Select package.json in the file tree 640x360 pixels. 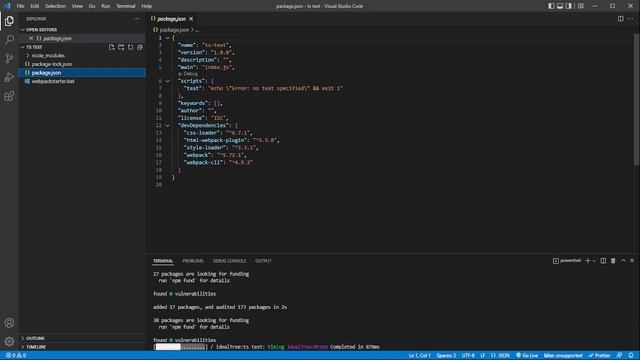coord(82,73)
